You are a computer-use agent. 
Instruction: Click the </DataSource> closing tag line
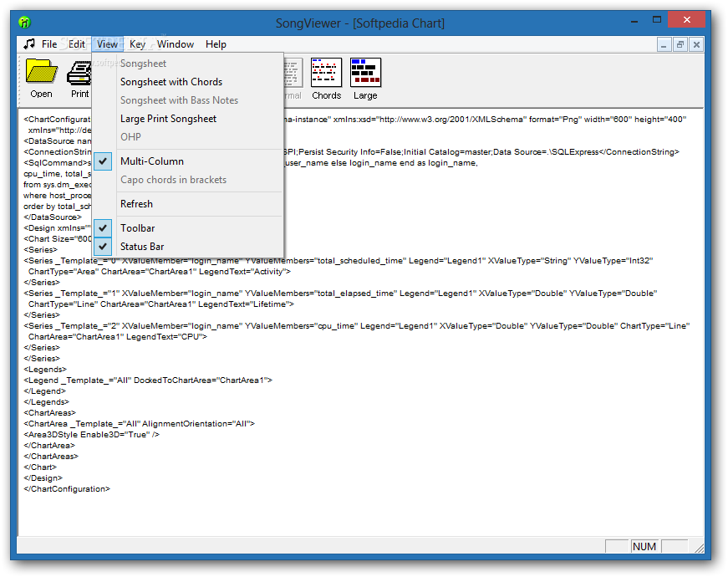pyautogui.click(x=53, y=217)
